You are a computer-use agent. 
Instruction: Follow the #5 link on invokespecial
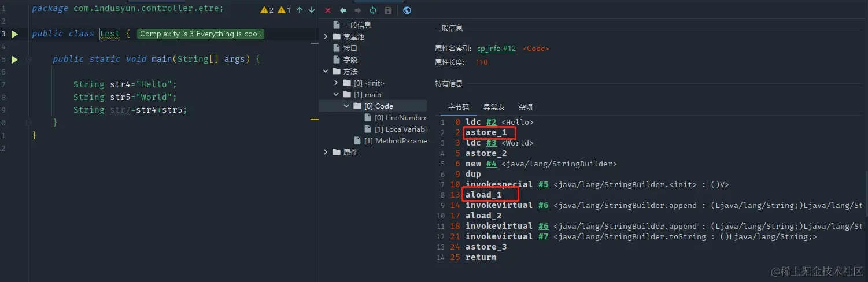click(x=544, y=185)
